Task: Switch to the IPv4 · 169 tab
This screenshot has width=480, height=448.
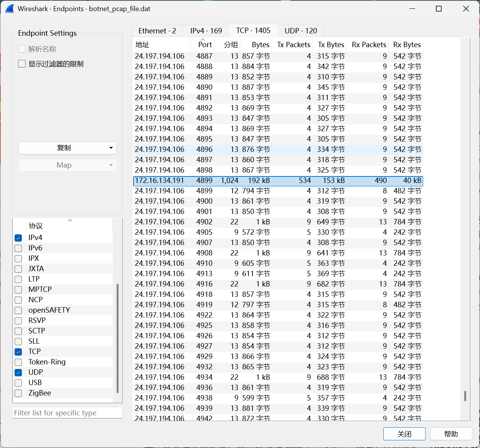Action: click(x=206, y=31)
